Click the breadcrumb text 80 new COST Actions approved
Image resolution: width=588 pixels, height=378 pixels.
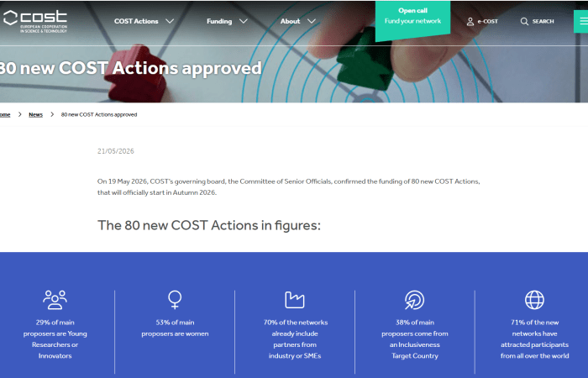point(99,115)
